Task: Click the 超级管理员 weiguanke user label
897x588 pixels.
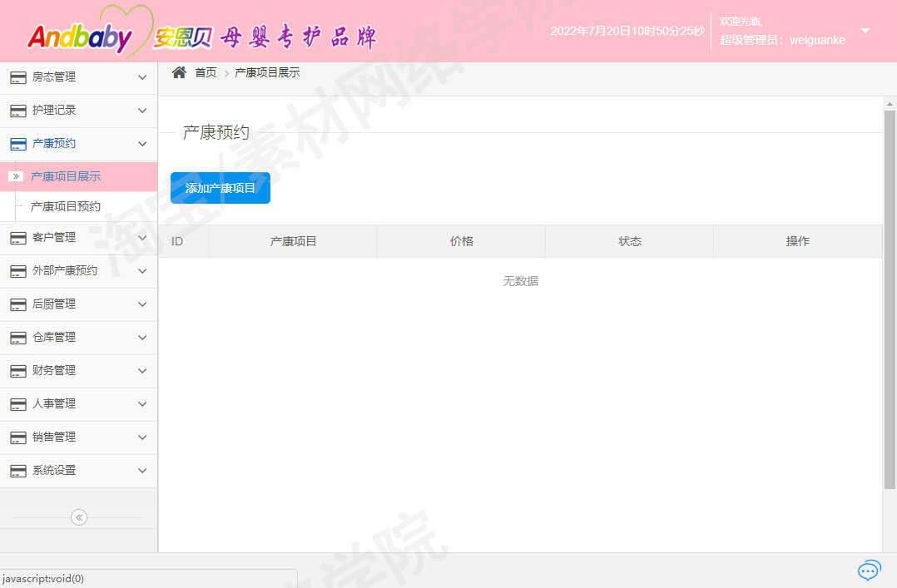Action: tap(782, 40)
